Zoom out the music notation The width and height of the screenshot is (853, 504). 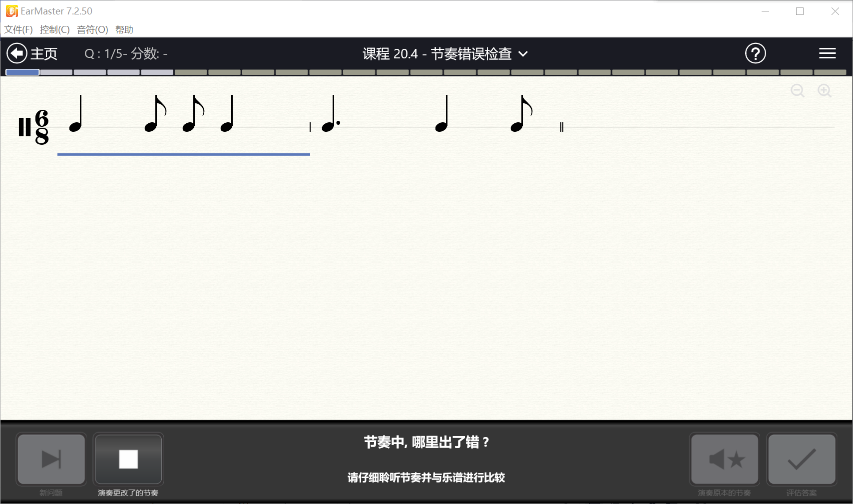click(x=798, y=90)
